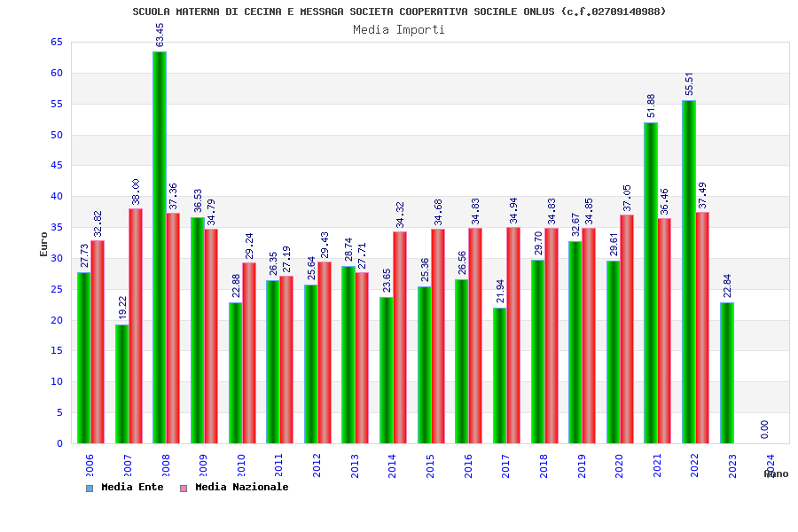The width and height of the screenshot is (798, 532).
Task: Click the green 2019 bar labeled 32.67
Action: [x=575, y=342]
